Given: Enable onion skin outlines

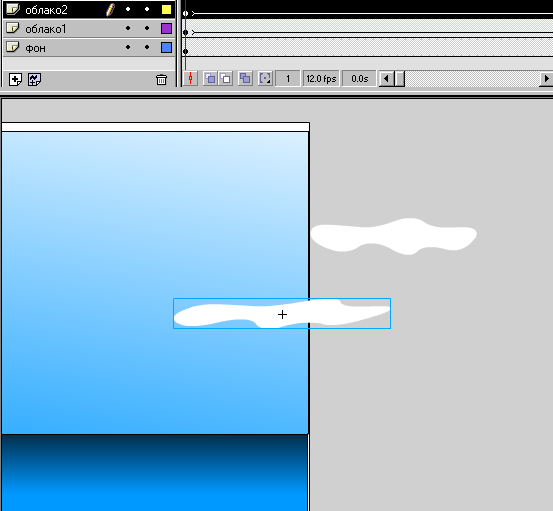Looking at the screenshot, I should 225,78.
